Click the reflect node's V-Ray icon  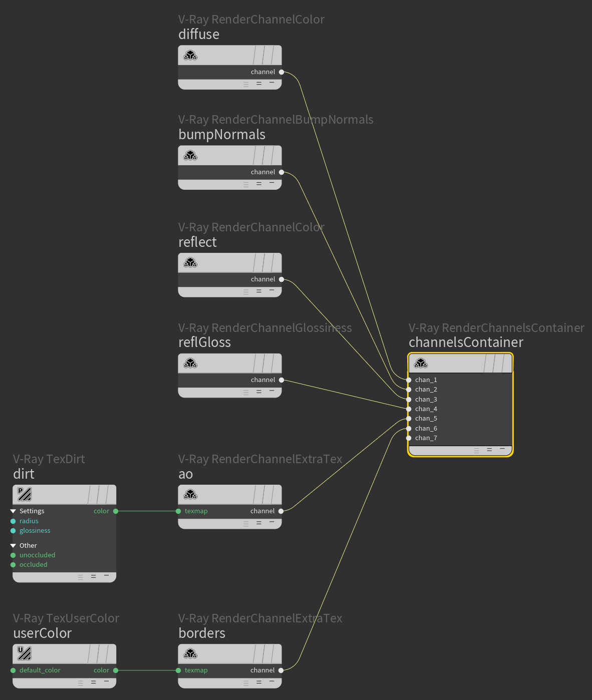click(190, 262)
